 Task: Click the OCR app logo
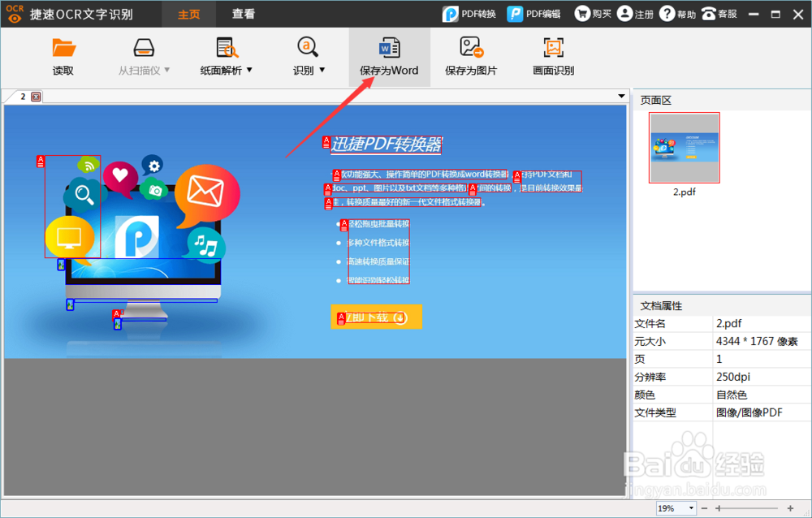15,14
